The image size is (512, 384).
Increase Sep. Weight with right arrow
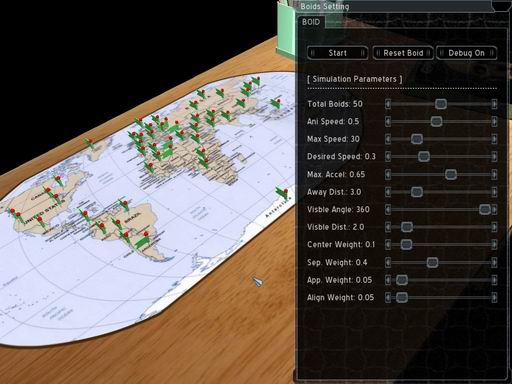pos(494,262)
